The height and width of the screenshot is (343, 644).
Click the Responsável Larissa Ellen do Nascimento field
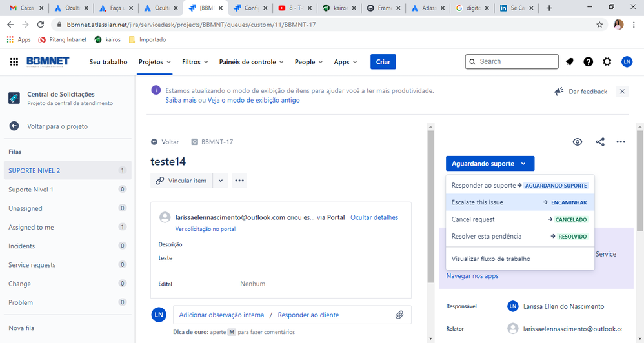556,306
